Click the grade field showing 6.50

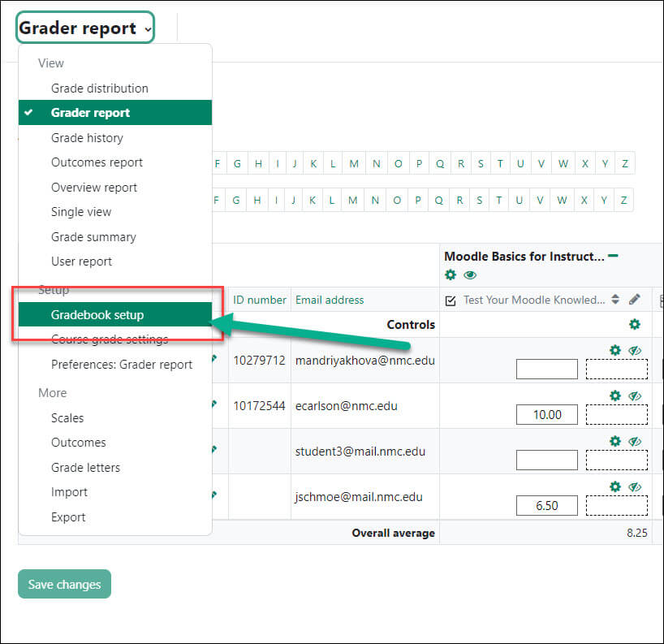tap(546, 505)
